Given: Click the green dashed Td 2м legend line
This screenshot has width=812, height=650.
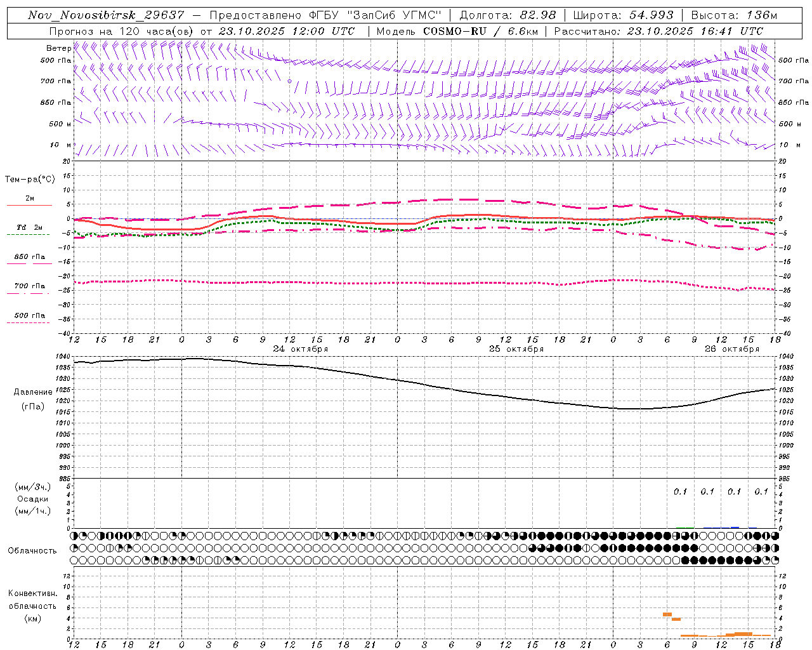Looking at the screenshot, I should 29,235.
